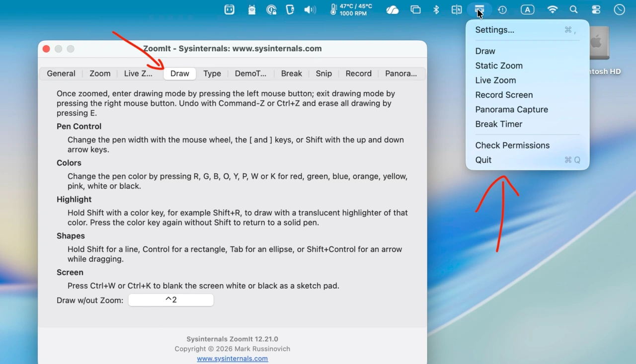
Task: Click the split-panel mirror icon in menu bar
Action: pos(457,10)
